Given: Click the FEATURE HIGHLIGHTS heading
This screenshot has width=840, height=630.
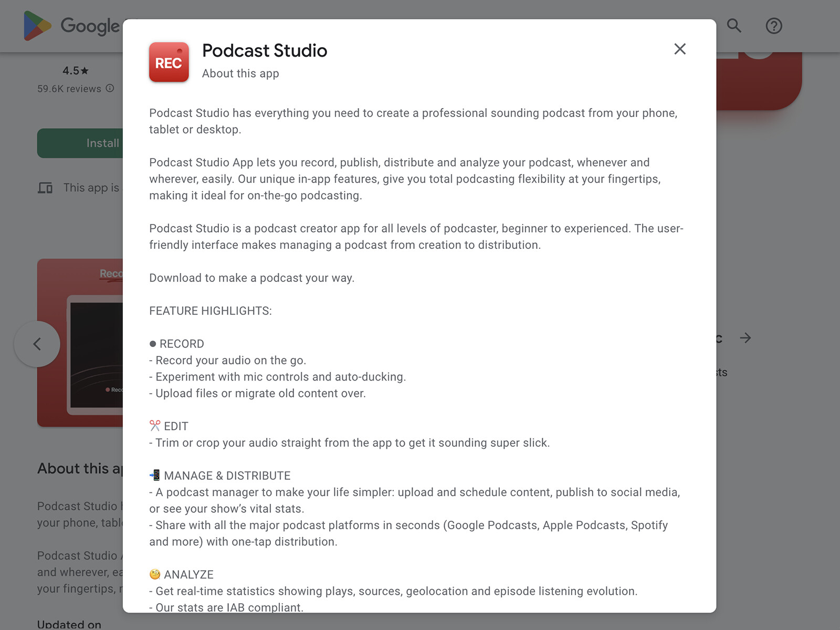Looking at the screenshot, I should tap(211, 311).
